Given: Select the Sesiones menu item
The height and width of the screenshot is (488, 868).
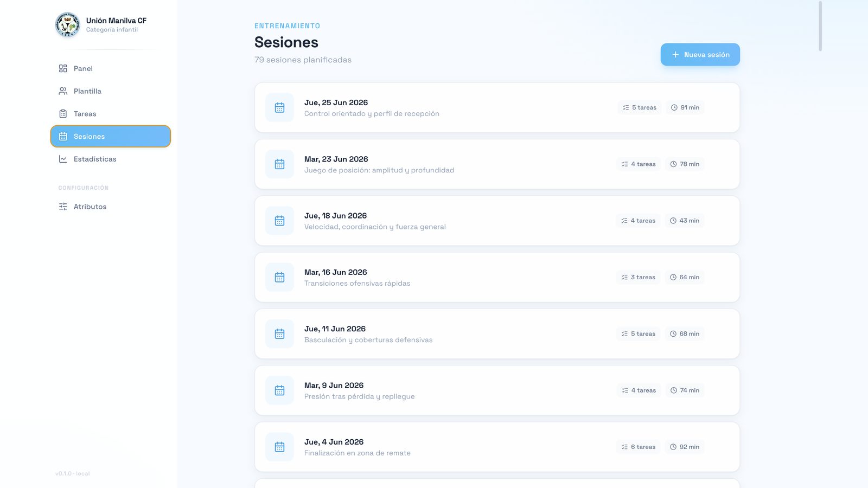Looking at the screenshot, I should click(x=111, y=137).
